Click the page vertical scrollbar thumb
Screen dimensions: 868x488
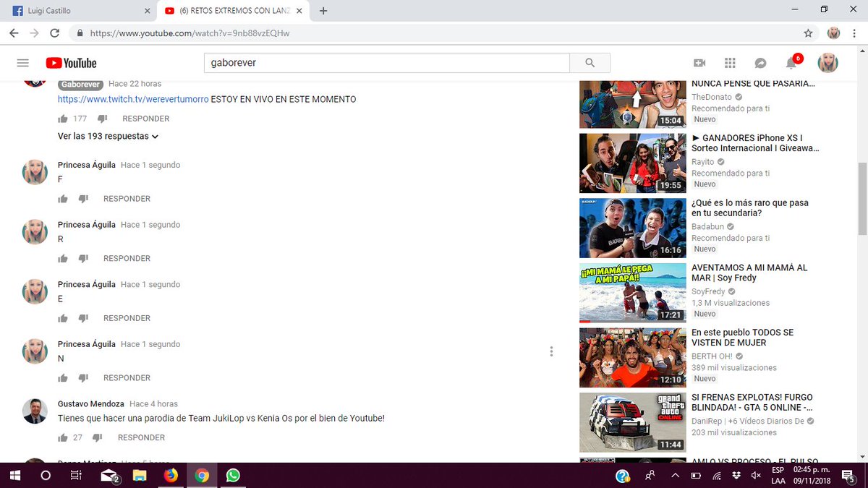(861, 198)
